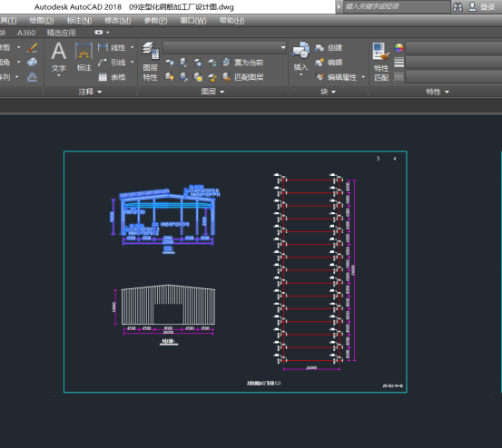Click the layer Lock icon
This screenshot has height=448, width=502.
[212, 63]
